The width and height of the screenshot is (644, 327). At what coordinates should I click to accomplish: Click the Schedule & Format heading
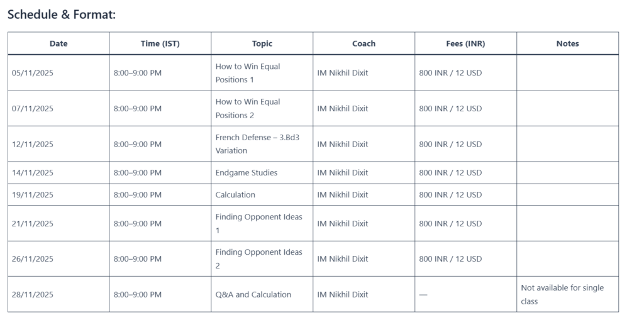[x=62, y=14]
